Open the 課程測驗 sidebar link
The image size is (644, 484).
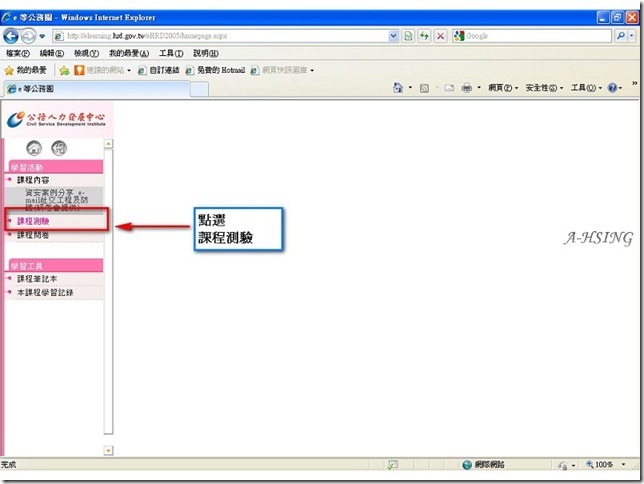[x=33, y=221]
